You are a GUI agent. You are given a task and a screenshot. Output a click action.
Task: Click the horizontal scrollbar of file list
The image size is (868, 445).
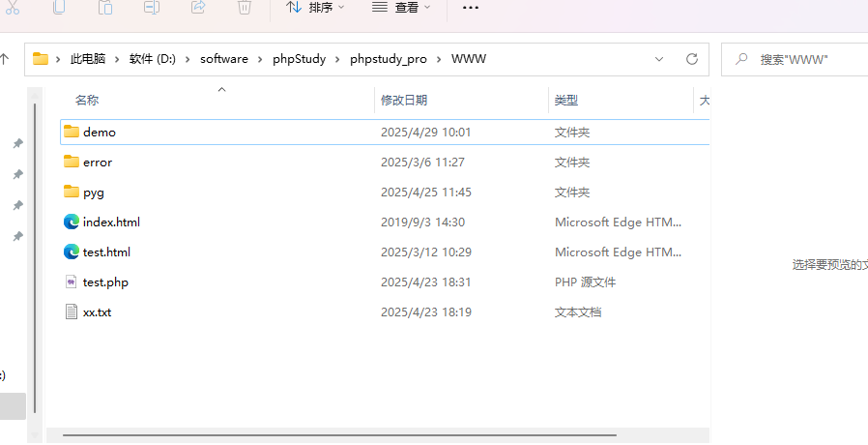pos(339,435)
